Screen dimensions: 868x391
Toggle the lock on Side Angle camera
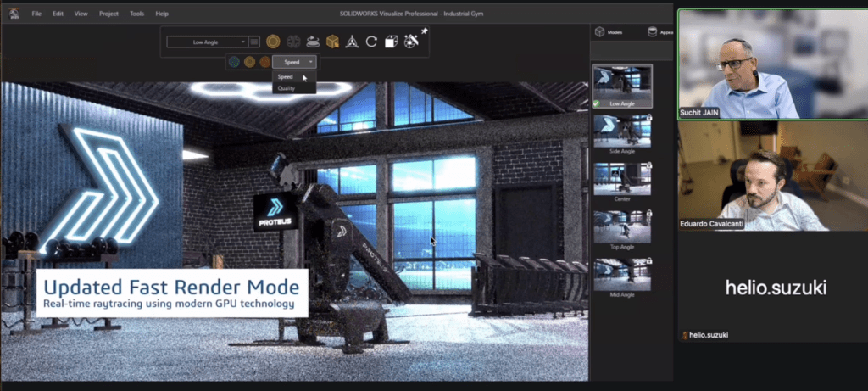[648, 118]
